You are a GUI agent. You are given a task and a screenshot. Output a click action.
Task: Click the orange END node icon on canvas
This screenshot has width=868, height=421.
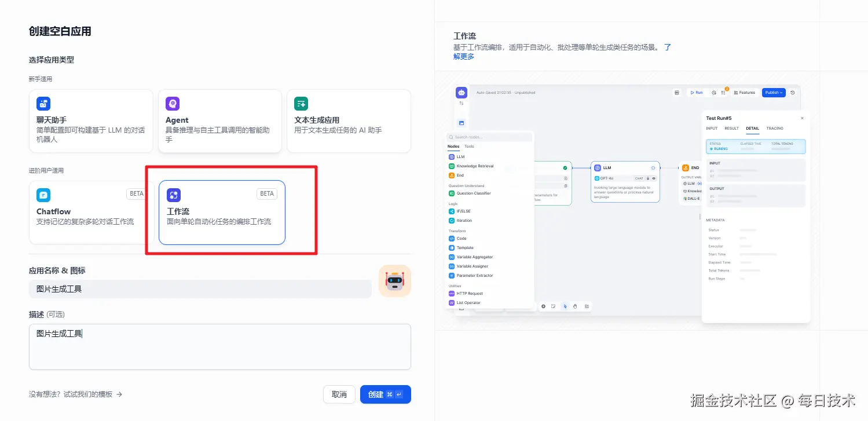click(685, 168)
